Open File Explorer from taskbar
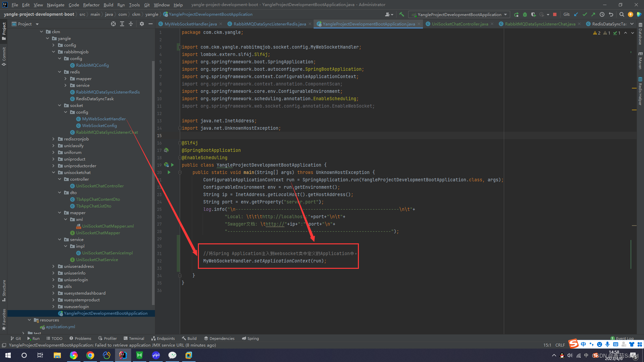This screenshot has width=644, height=362. (x=57, y=355)
